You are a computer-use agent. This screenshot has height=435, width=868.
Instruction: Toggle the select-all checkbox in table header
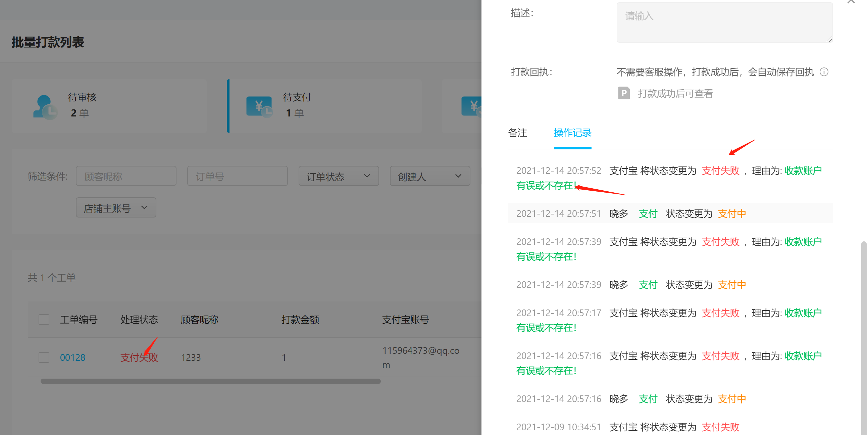[x=44, y=319]
